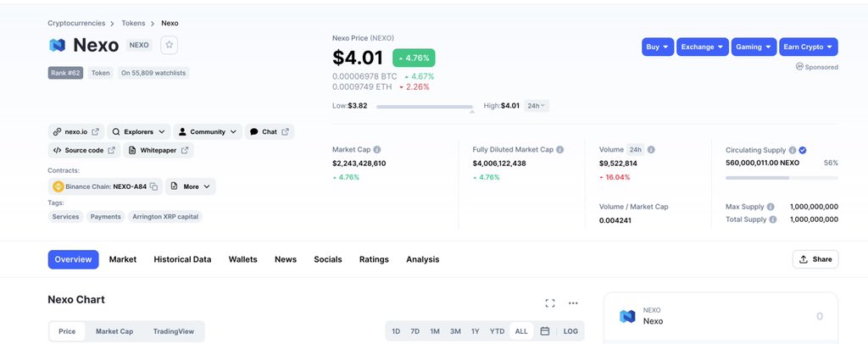Open chart more options ellipsis menu
Image resolution: width=868 pixels, height=344 pixels.
click(573, 303)
